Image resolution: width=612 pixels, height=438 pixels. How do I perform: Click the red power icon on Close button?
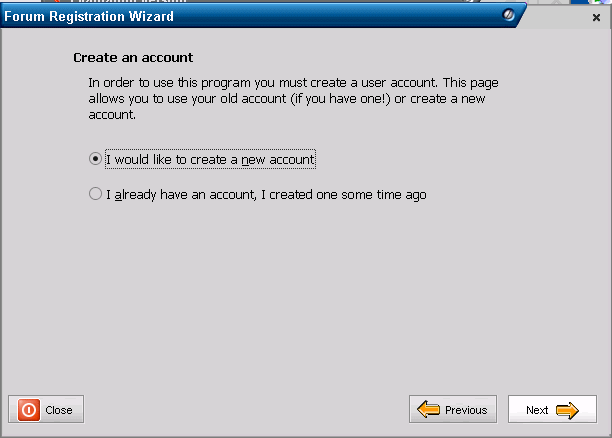[28, 410]
